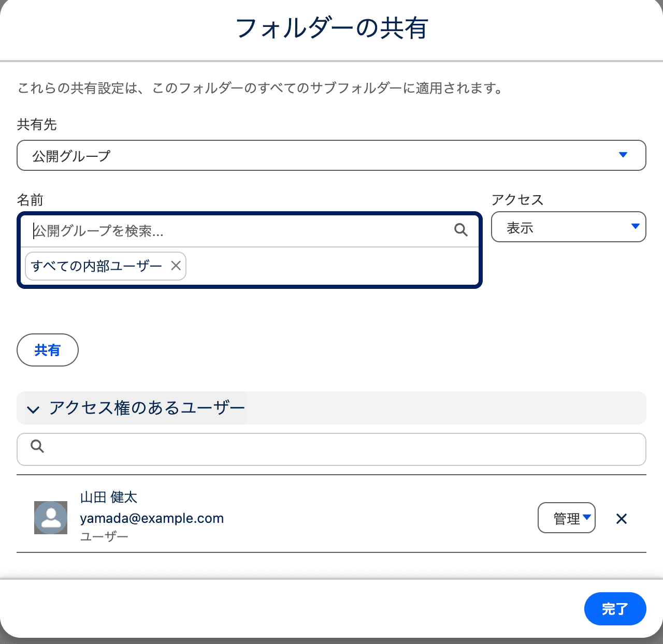Click the 名前 field label
The height and width of the screenshot is (644, 663).
pos(30,200)
